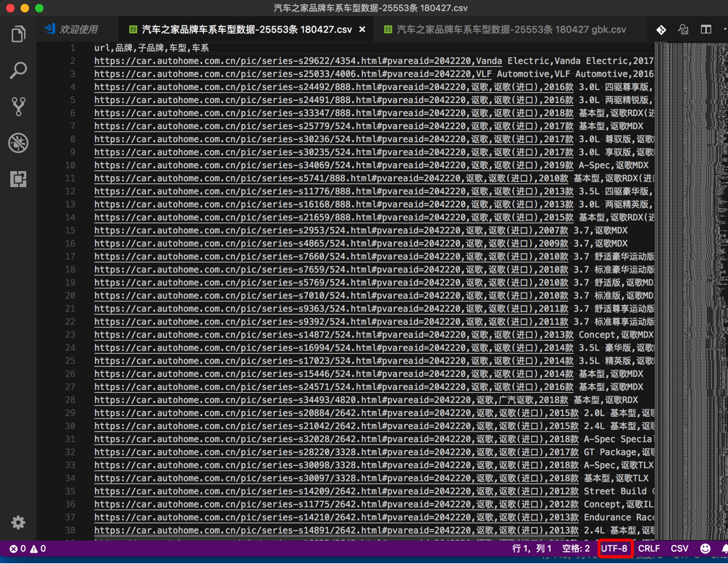The width and height of the screenshot is (728, 564).
Task: Click line number 1 in the gutter
Action: coord(72,48)
